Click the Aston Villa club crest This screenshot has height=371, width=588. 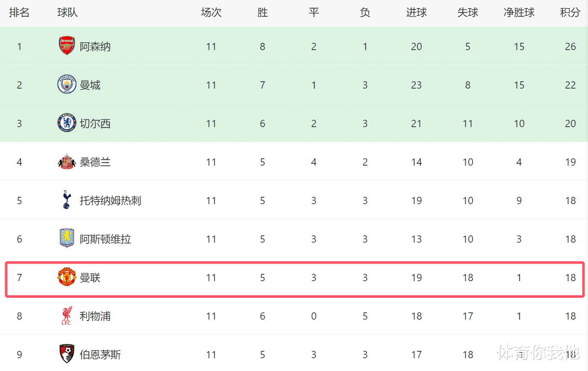[67, 239]
